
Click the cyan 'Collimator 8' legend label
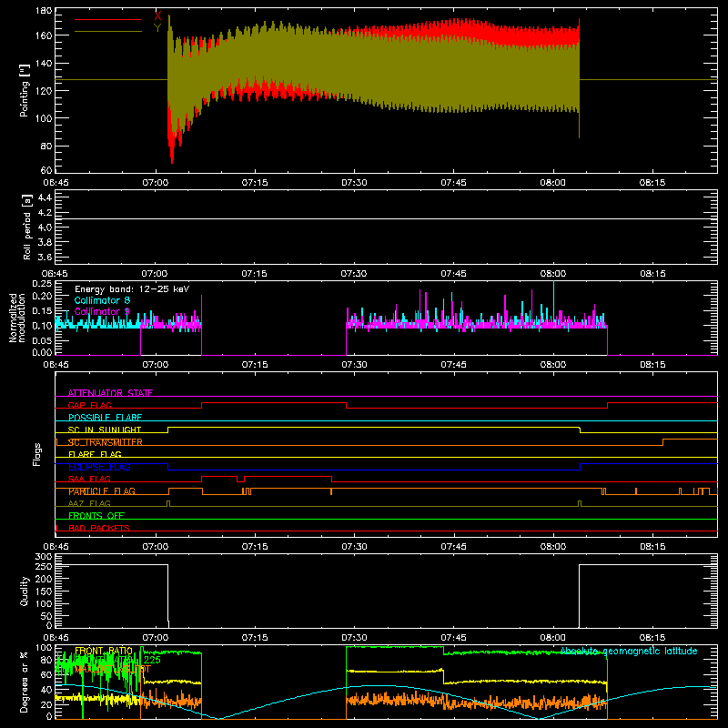pos(102,300)
